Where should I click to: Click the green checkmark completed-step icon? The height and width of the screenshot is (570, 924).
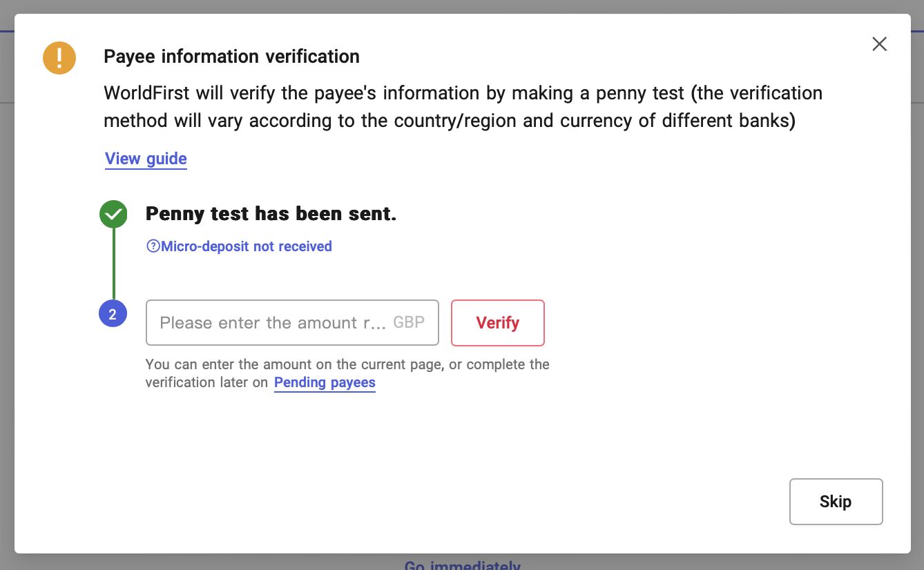pyautogui.click(x=113, y=214)
